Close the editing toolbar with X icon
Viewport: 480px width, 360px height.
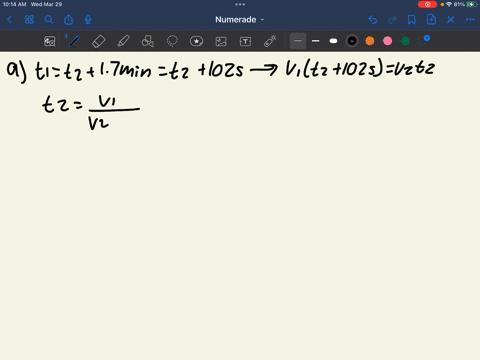[x=451, y=20]
